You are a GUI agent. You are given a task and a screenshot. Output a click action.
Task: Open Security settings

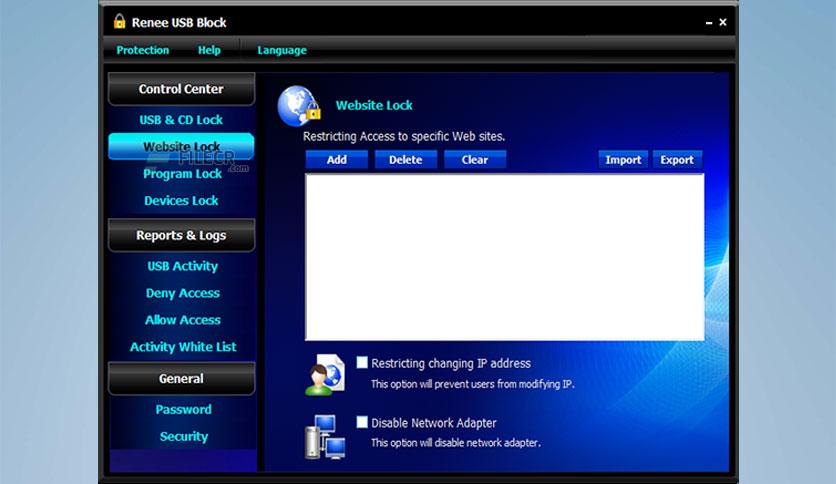coord(184,437)
